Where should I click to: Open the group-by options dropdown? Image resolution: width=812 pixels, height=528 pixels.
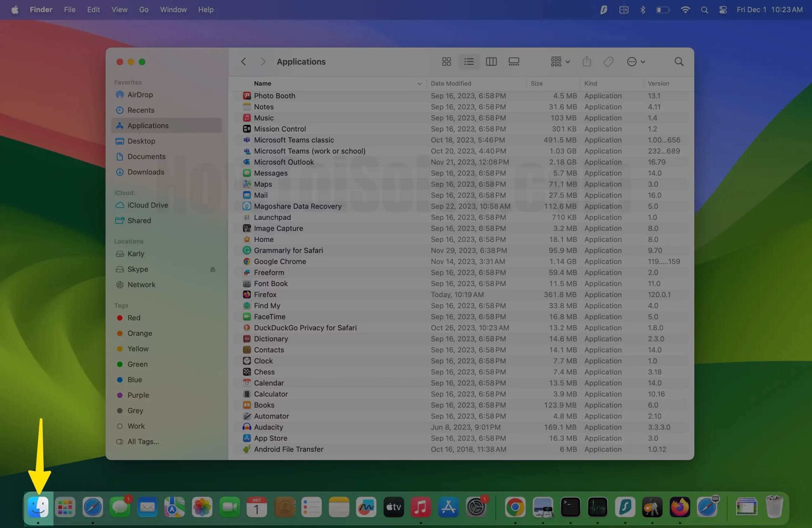point(560,62)
